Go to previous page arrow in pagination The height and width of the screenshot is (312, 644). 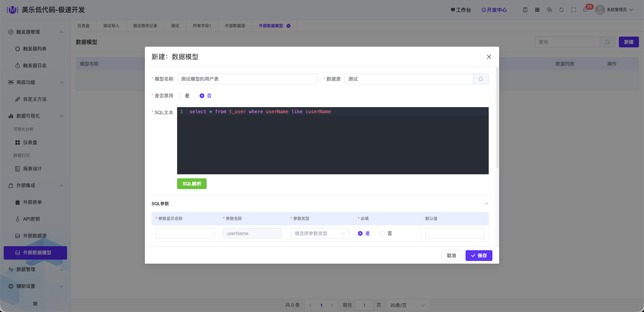[x=311, y=305]
